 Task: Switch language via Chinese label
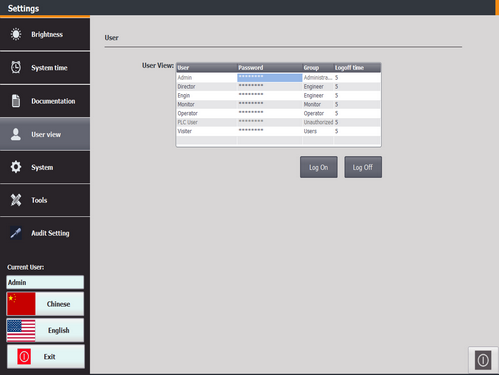[58, 304]
